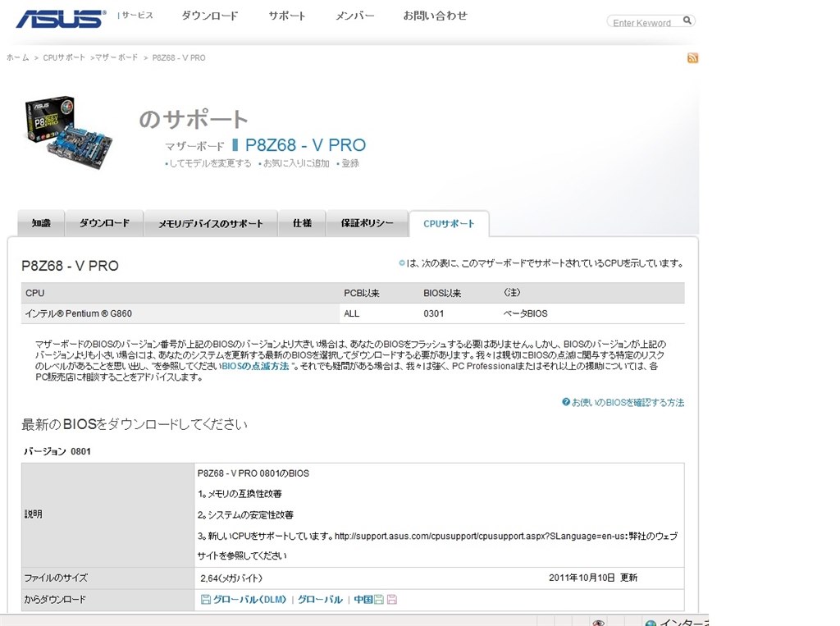Screen dimensions: 840x626
Task: Click the からダウンロード row label
Action: [55, 599]
